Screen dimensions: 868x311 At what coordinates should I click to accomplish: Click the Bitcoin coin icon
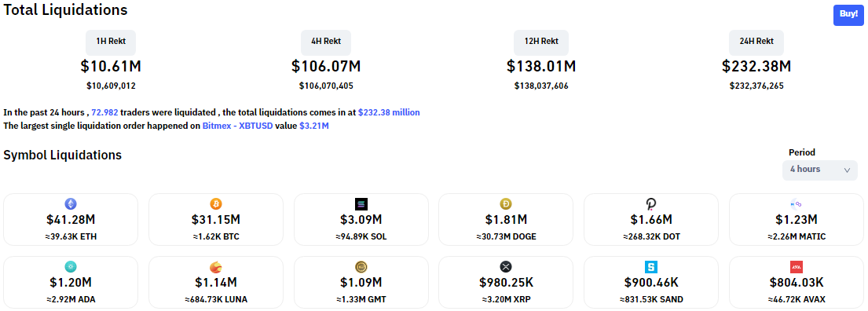point(216,204)
